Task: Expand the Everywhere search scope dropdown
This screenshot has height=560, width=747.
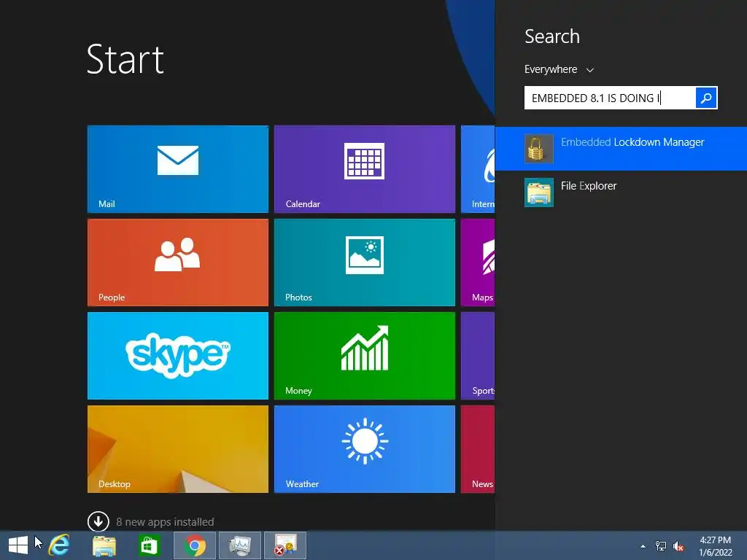Action: (x=559, y=69)
